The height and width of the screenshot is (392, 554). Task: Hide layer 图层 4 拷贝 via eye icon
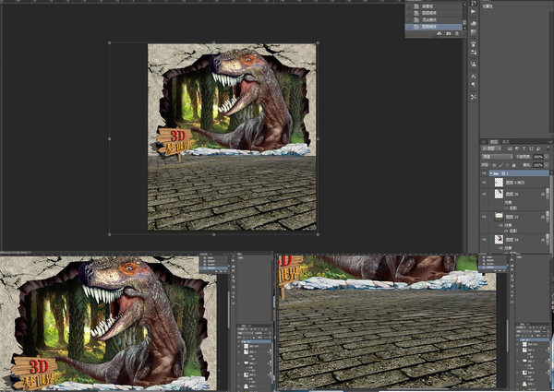click(x=484, y=183)
